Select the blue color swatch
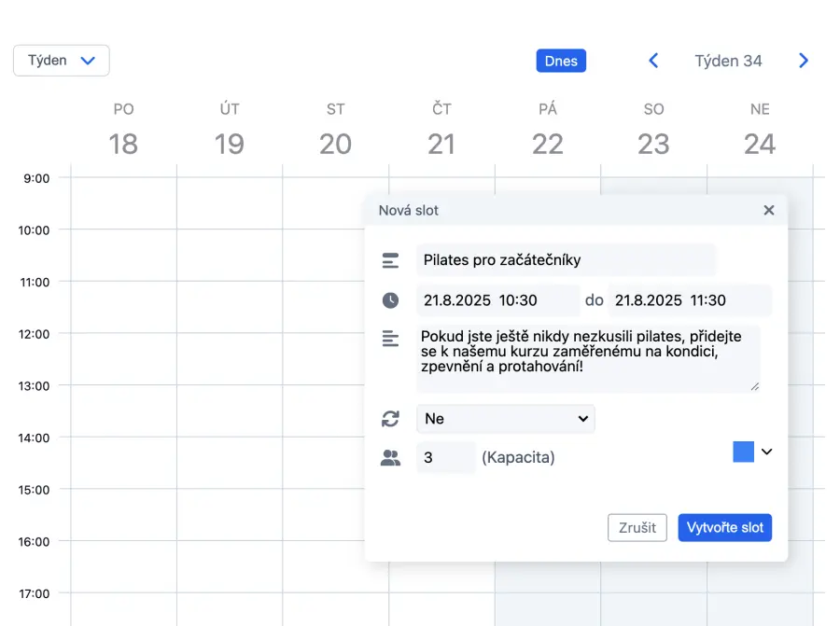 click(743, 452)
